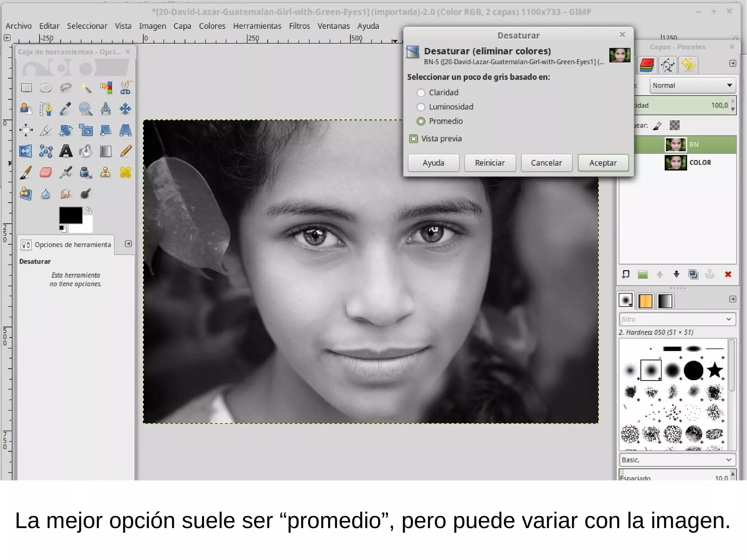Select the Crop tool
Viewport: 747px width, 560px height.
[x=46, y=130]
